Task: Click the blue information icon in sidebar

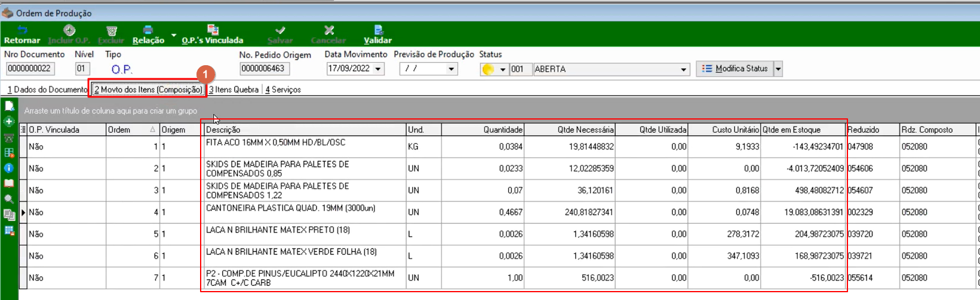Action: click(9, 169)
